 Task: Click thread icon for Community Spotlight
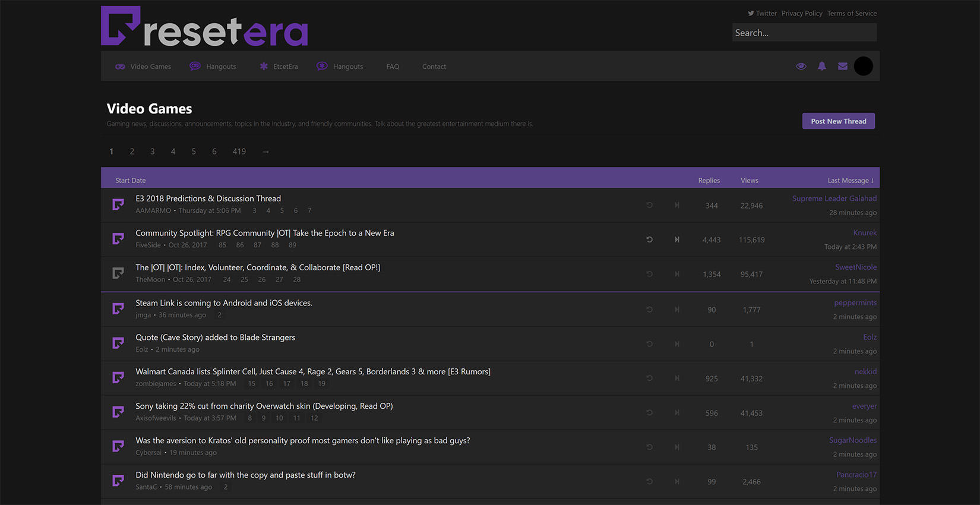click(x=118, y=239)
